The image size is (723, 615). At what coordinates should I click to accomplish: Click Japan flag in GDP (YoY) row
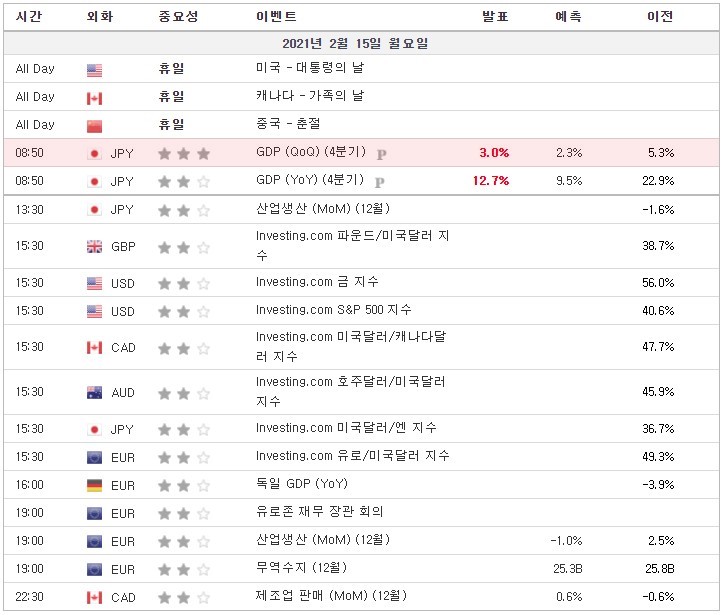(x=94, y=182)
